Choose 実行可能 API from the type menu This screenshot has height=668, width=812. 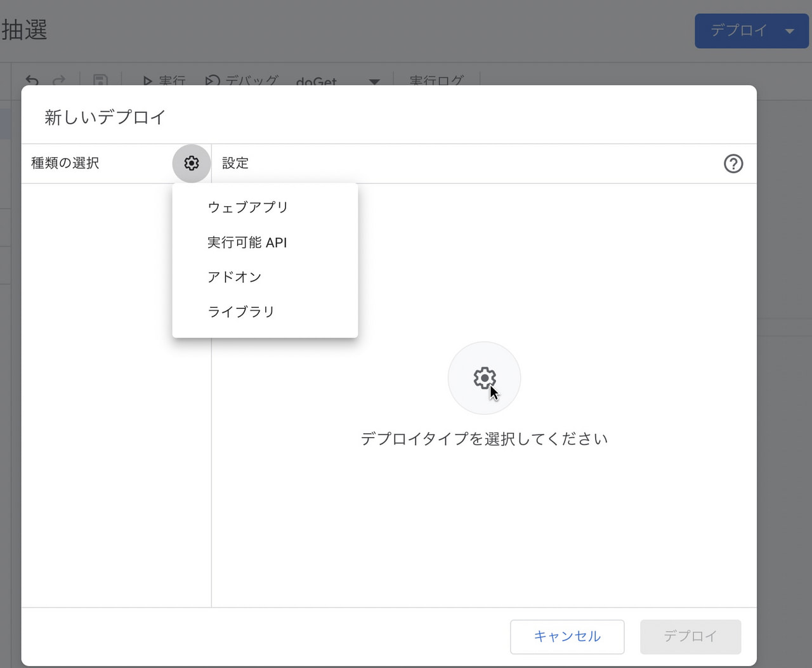[x=247, y=242]
